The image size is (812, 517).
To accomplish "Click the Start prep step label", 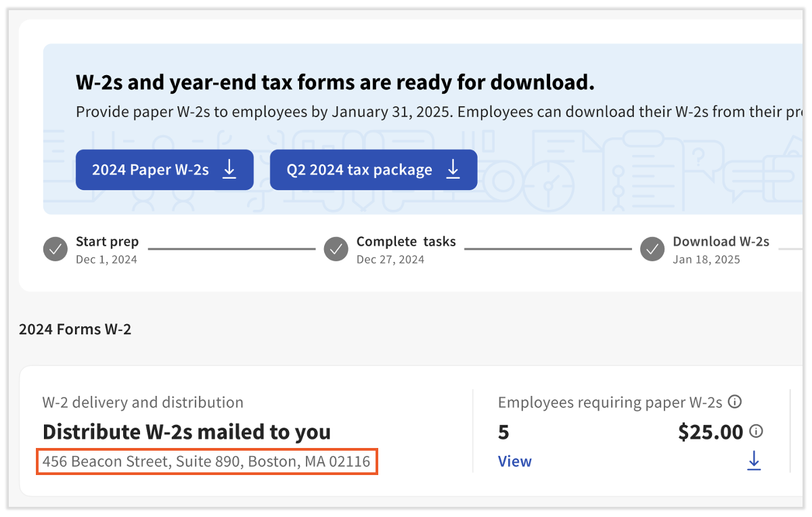I will [x=107, y=242].
